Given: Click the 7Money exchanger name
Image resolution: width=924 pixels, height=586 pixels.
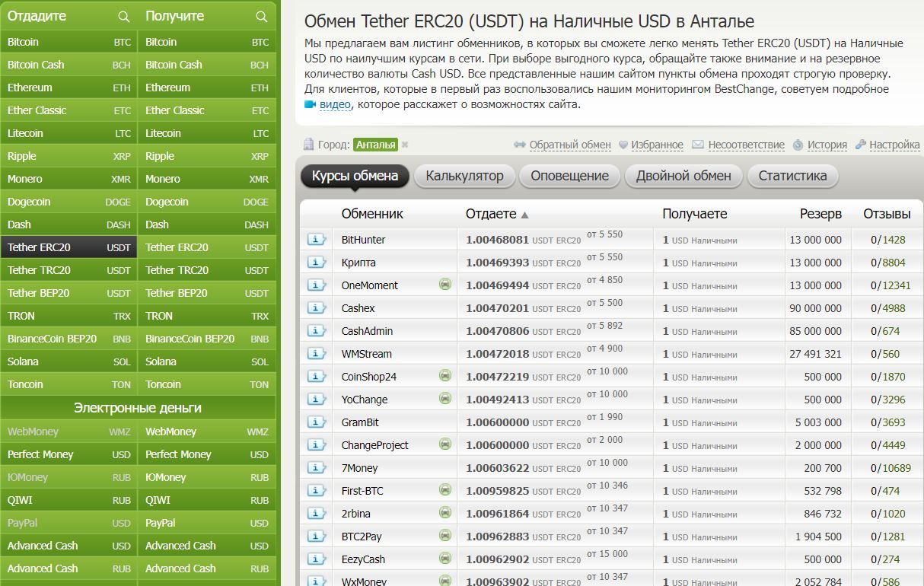Looking at the screenshot, I should [x=359, y=468].
